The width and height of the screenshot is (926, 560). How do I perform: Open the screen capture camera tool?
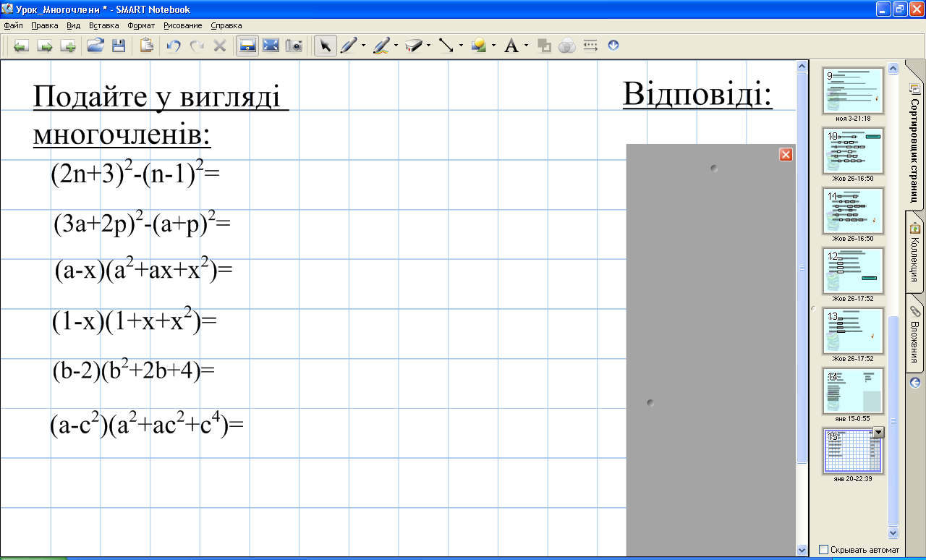pos(294,46)
